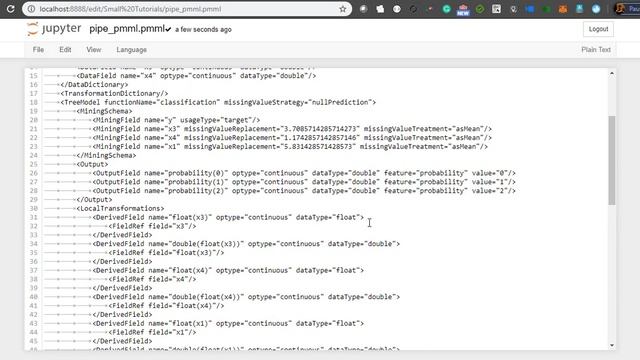Place cursor on the TreeModel functionName line
Image resolution: width=640 pixels, height=360 pixels.
tap(218, 102)
